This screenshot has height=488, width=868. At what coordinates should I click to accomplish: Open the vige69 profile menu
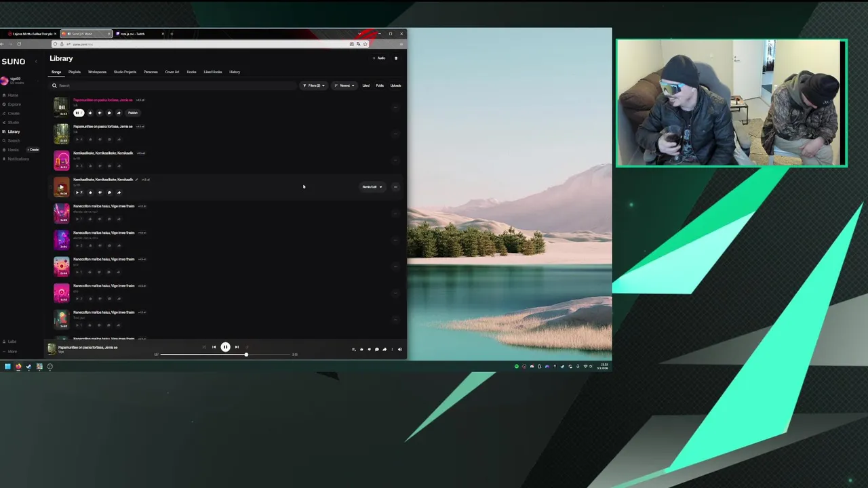pyautogui.click(x=19, y=81)
